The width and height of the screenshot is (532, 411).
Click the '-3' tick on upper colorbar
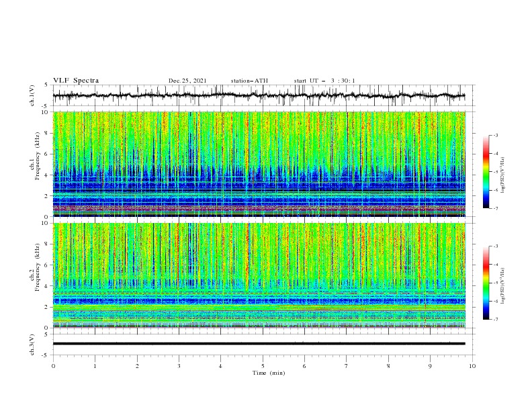coord(495,135)
